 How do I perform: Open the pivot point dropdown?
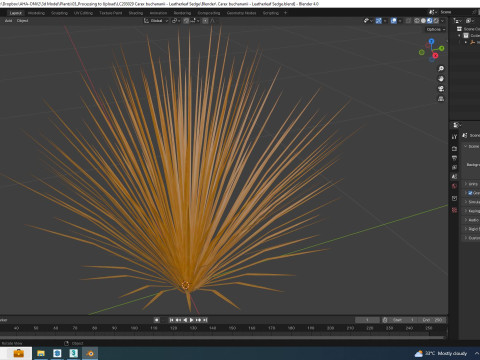(176, 21)
